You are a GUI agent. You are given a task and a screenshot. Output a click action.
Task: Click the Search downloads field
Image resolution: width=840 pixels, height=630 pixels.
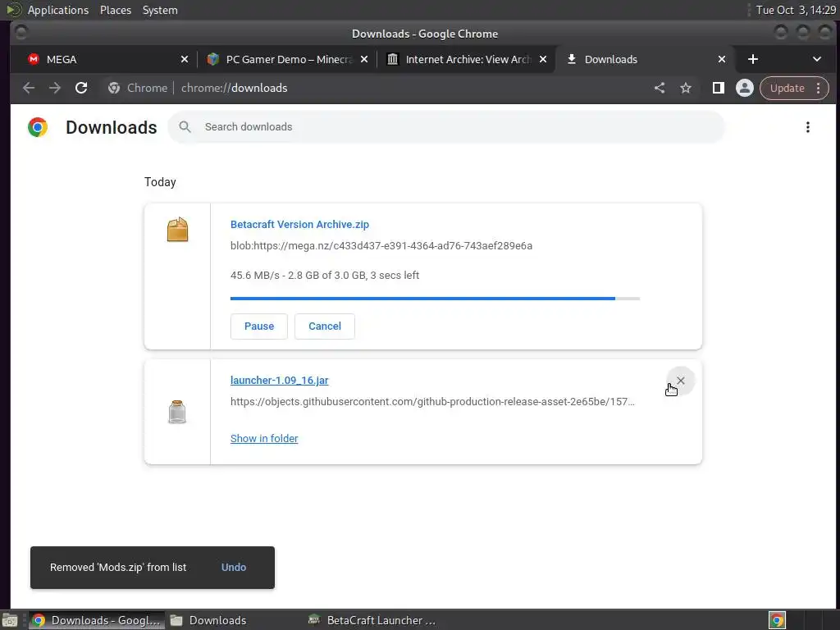[x=446, y=127]
